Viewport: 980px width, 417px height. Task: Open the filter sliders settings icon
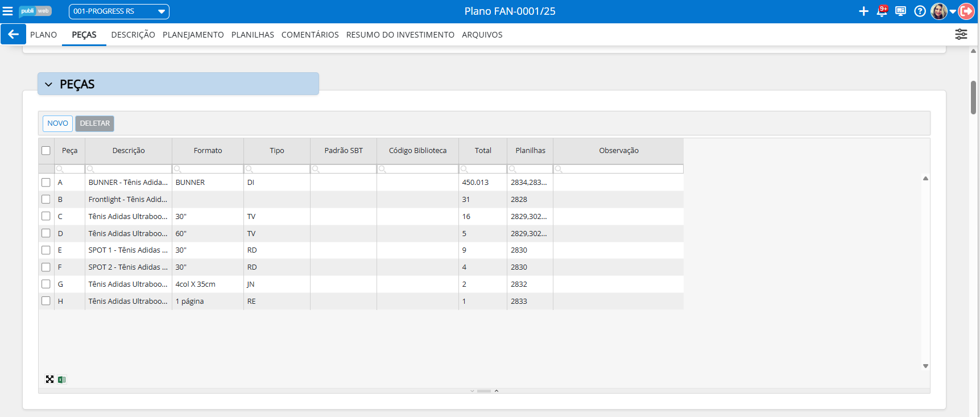(x=961, y=34)
